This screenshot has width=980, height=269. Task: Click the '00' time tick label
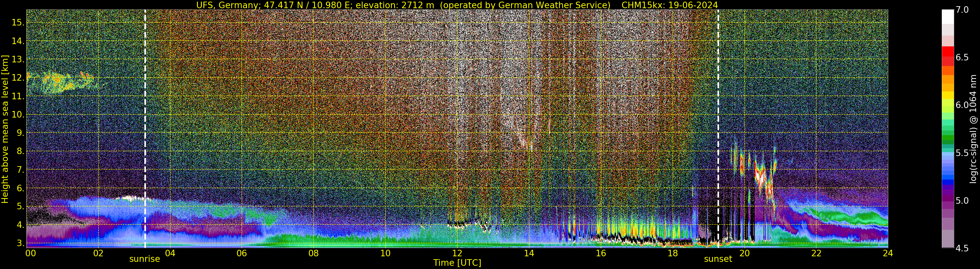tap(30, 253)
